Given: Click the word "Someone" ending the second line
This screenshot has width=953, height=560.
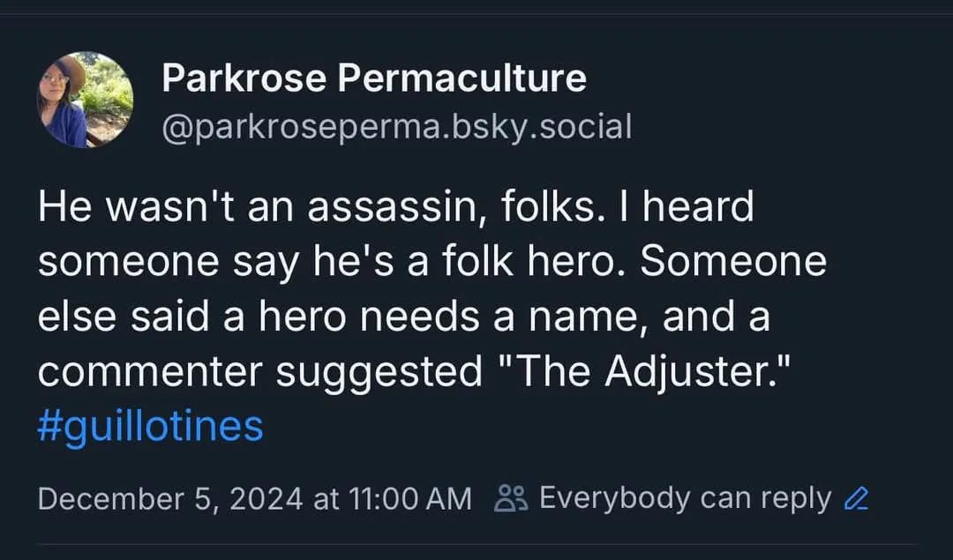Looking at the screenshot, I should pyautogui.click(x=733, y=261).
